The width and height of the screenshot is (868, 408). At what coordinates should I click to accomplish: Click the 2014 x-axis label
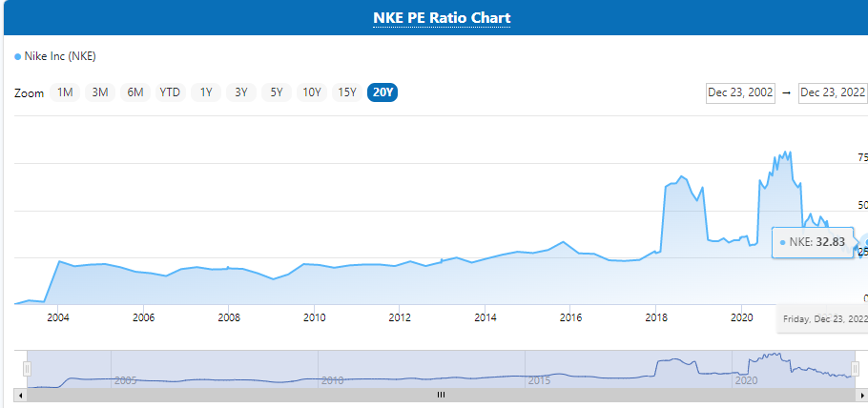coord(485,317)
